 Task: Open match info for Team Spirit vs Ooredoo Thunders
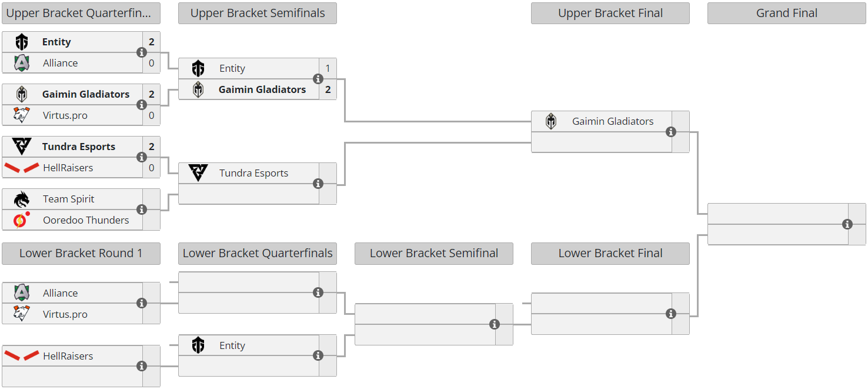click(x=142, y=210)
